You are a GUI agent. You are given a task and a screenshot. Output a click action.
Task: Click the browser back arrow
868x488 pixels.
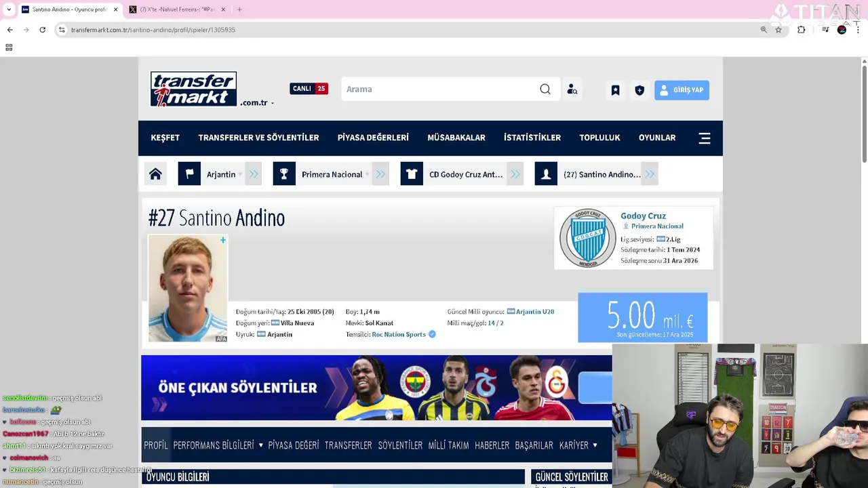pos(9,30)
